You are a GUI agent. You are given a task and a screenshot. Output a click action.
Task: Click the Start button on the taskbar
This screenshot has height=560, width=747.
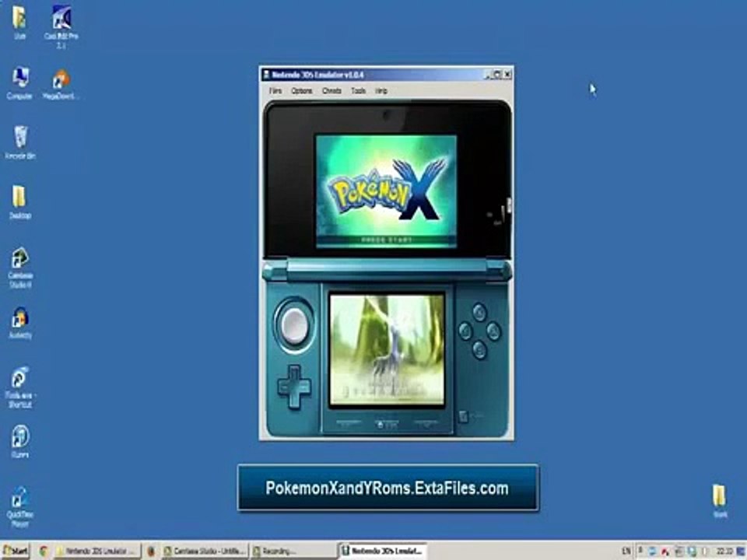(16, 551)
